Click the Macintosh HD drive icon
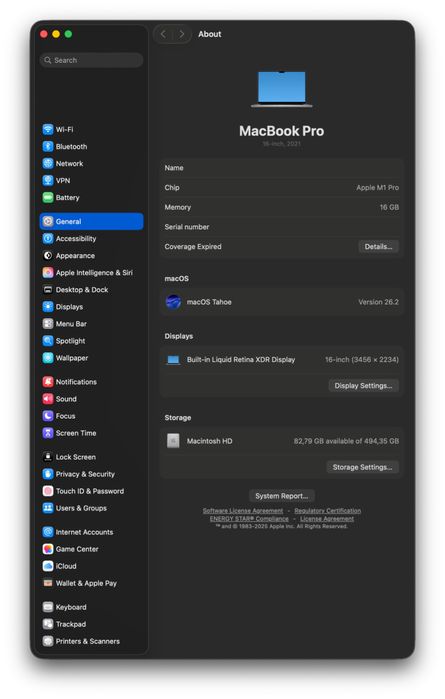The image size is (445, 699). pyautogui.click(x=173, y=441)
